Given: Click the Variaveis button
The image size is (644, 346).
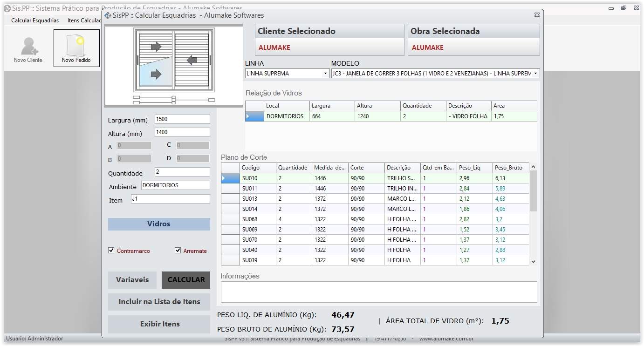Looking at the screenshot, I should pyautogui.click(x=132, y=280).
